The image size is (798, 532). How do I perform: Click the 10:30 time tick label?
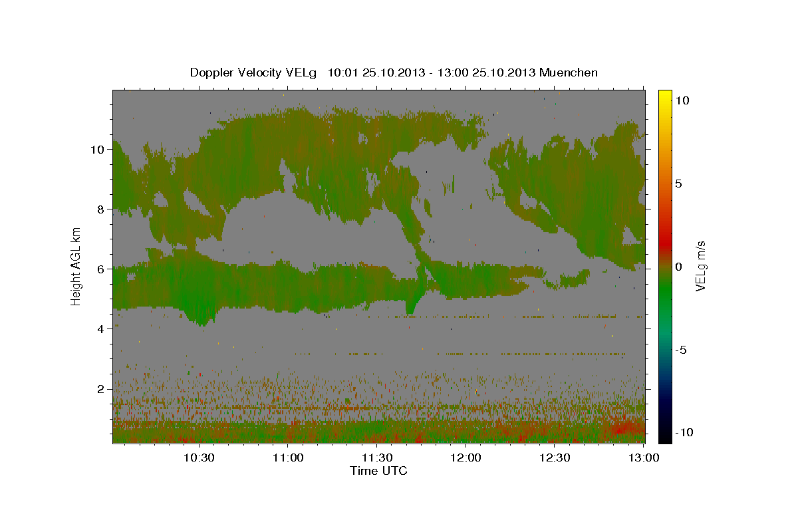point(198,458)
